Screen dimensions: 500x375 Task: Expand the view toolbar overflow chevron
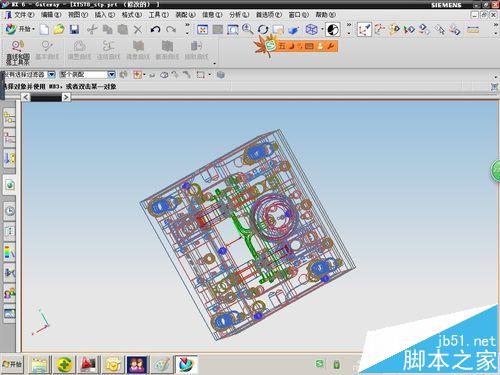tap(349, 29)
